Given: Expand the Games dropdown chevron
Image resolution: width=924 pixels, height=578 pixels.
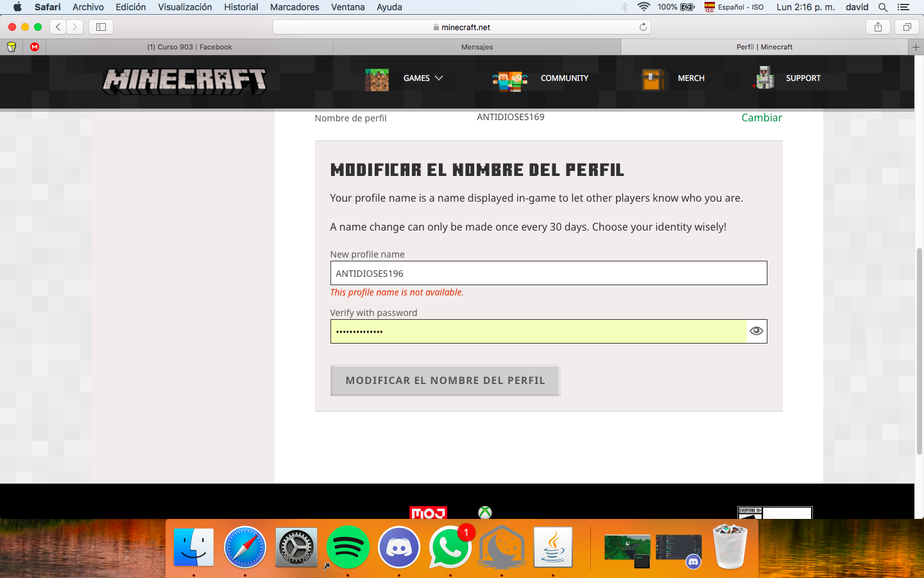Looking at the screenshot, I should pyautogui.click(x=439, y=78).
